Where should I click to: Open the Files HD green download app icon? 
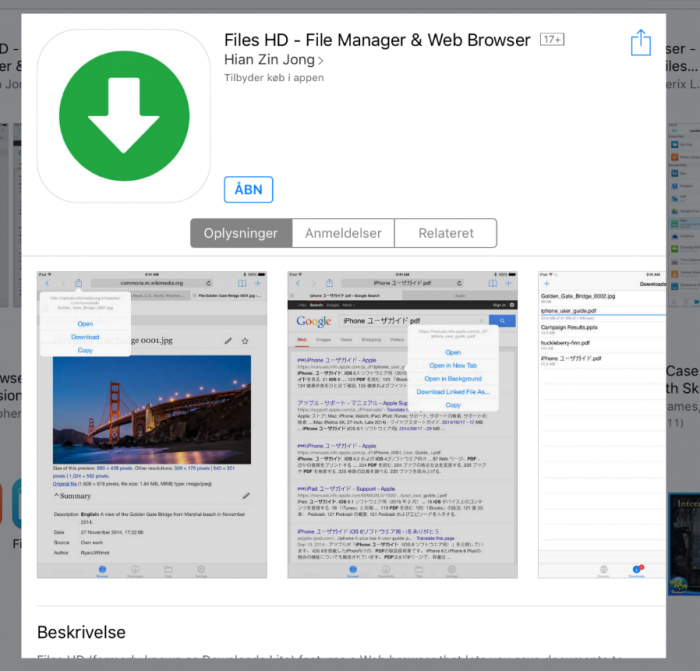[x=124, y=116]
